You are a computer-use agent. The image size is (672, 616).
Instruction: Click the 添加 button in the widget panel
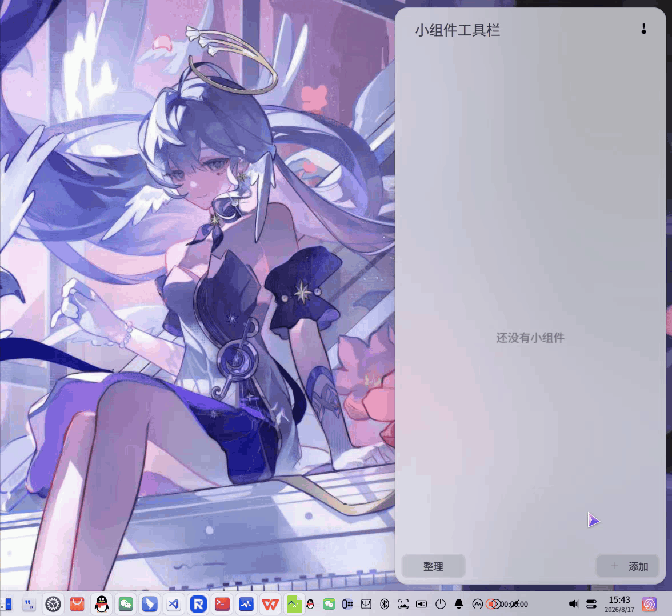pyautogui.click(x=627, y=566)
